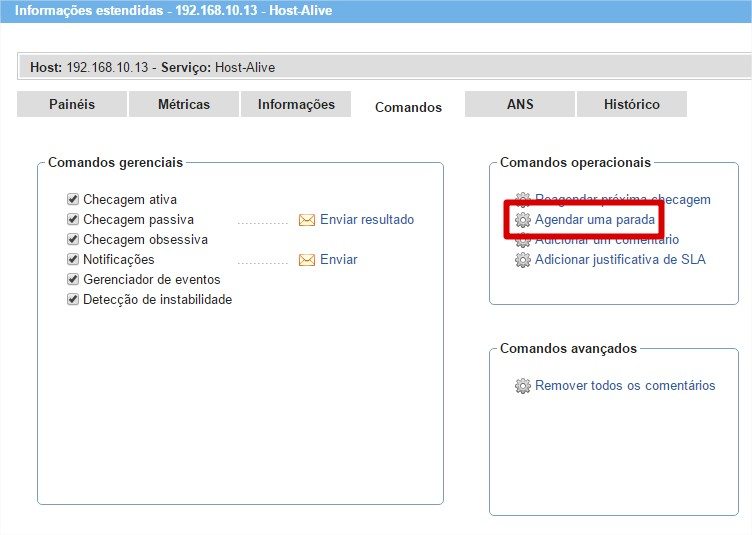Uncheck the Checagem ativa checkbox
This screenshot has width=752, height=535.
pyautogui.click(x=73, y=200)
